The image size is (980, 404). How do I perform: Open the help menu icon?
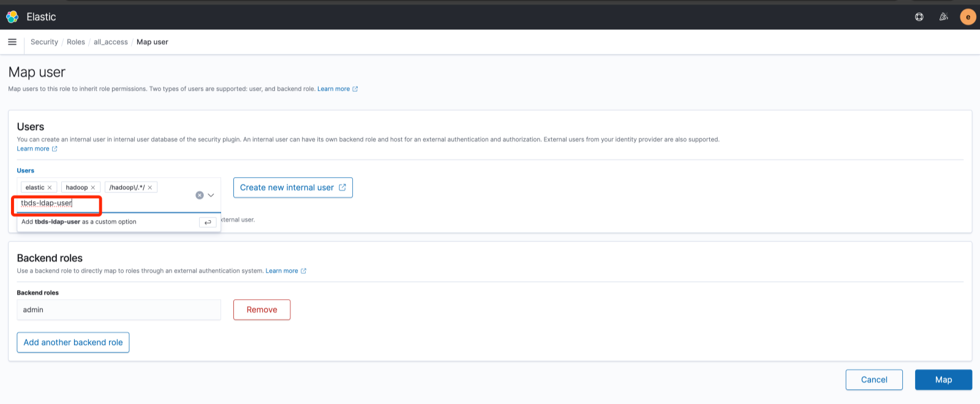[919, 17]
